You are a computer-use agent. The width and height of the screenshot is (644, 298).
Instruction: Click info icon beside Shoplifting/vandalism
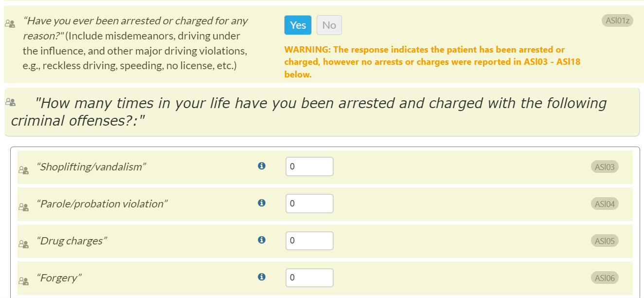tap(262, 166)
